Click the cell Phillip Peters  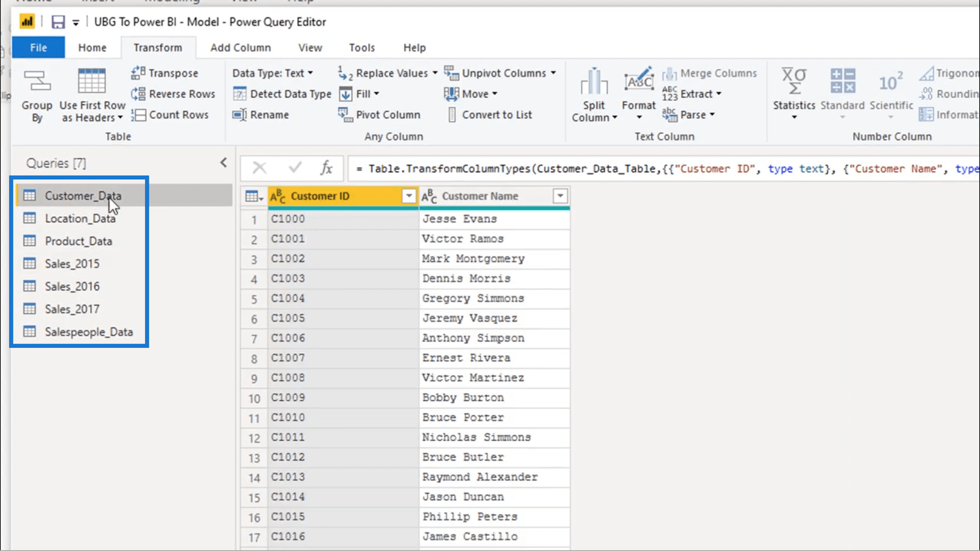[x=494, y=517]
